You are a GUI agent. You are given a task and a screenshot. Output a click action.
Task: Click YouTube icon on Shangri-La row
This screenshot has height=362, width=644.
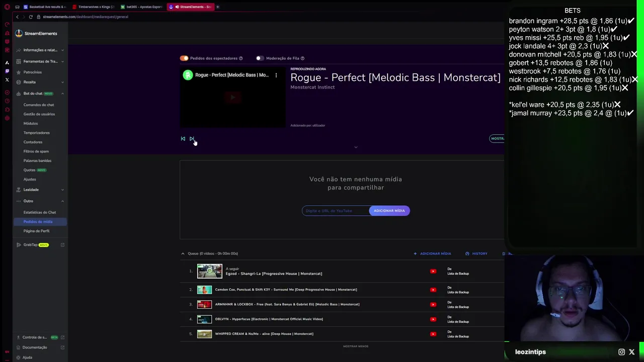pos(433,271)
